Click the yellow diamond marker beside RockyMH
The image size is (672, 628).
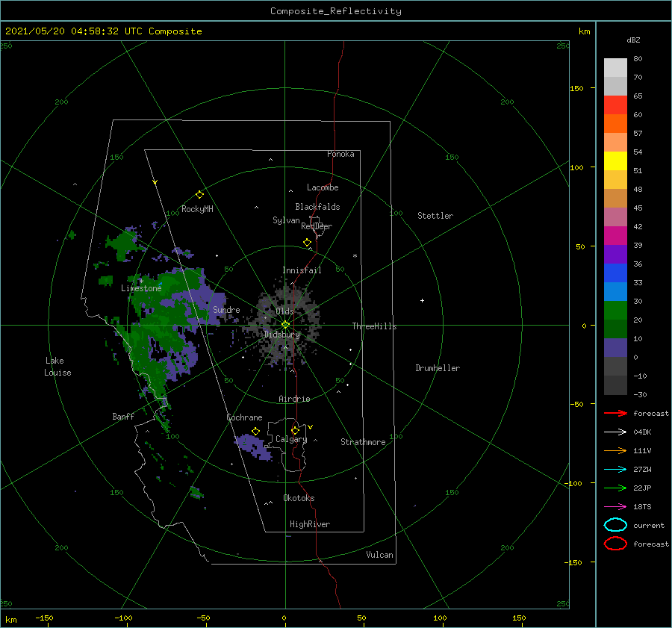(199, 195)
